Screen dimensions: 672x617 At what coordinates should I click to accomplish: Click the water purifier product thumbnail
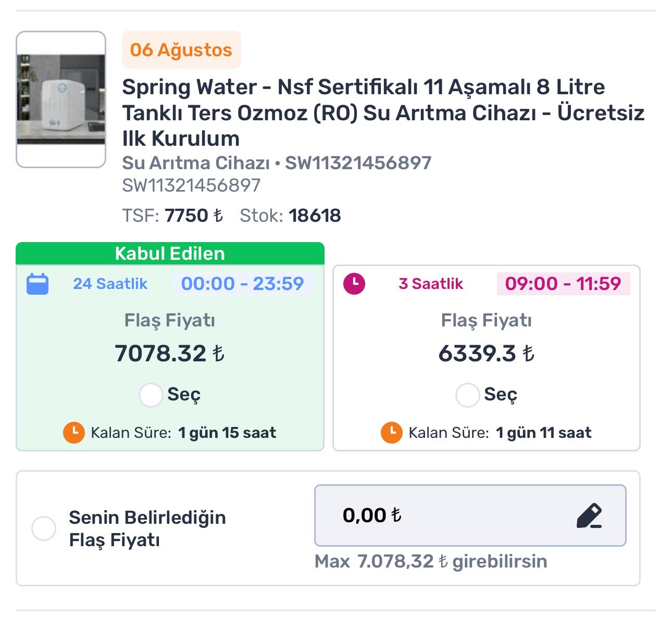(61, 99)
